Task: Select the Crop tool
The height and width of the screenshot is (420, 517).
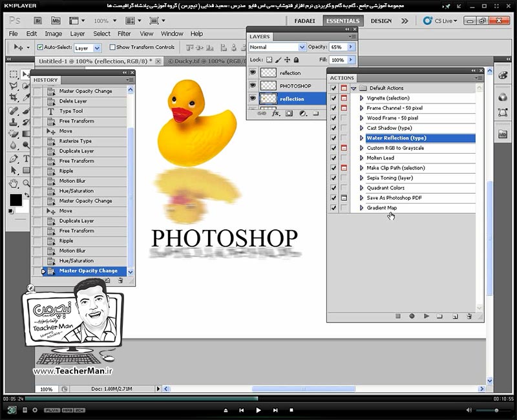Action: 14,98
